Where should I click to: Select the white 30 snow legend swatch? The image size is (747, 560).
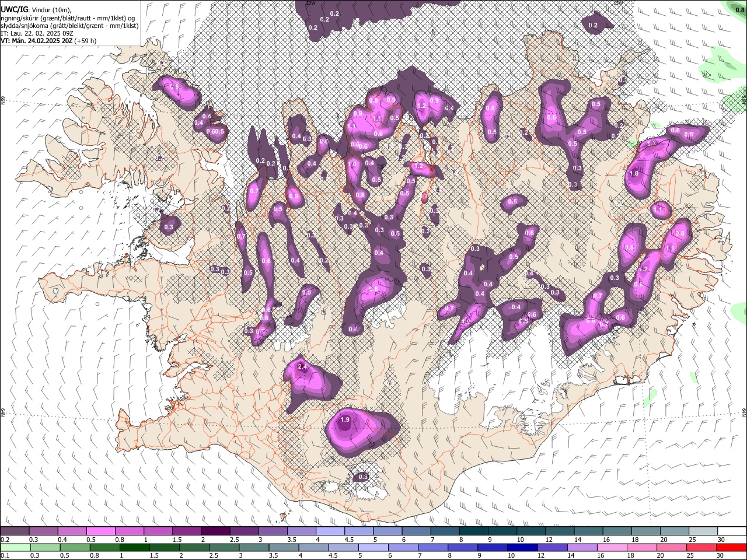pos(732,531)
